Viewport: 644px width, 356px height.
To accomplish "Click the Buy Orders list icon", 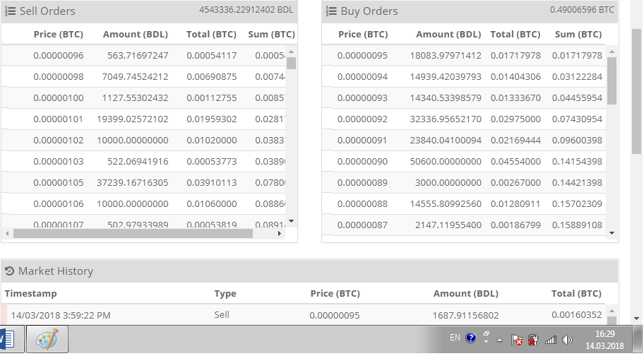I will click(331, 11).
